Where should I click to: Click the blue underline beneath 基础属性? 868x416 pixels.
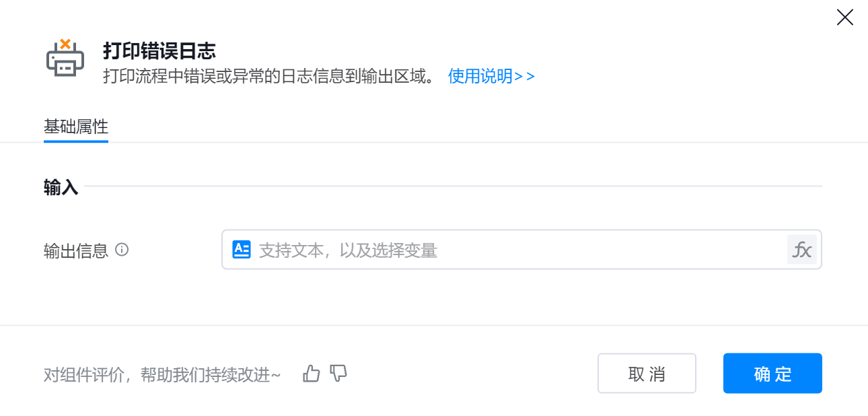tap(76, 141)
